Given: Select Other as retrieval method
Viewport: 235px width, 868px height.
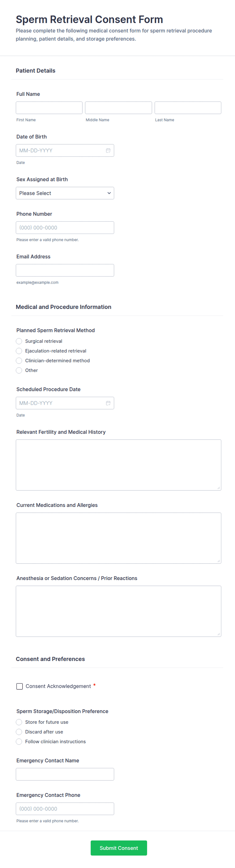Looking at the screenshot, I should coord(19,370).
